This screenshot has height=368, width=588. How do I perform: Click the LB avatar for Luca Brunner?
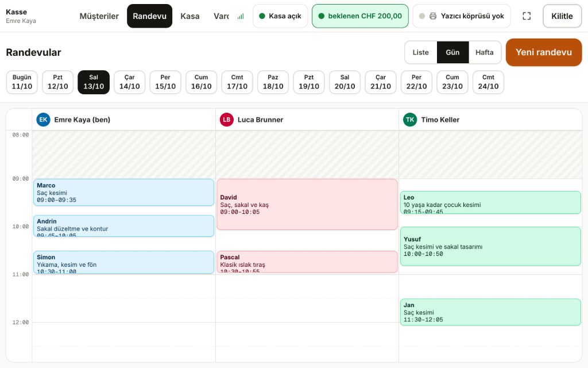point(226,120)
